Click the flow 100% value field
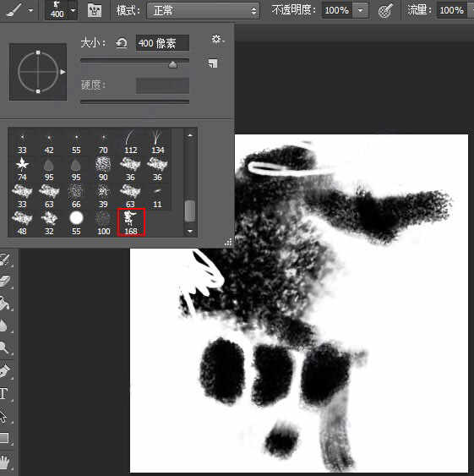474x476 pixels. tap(451, 11)
